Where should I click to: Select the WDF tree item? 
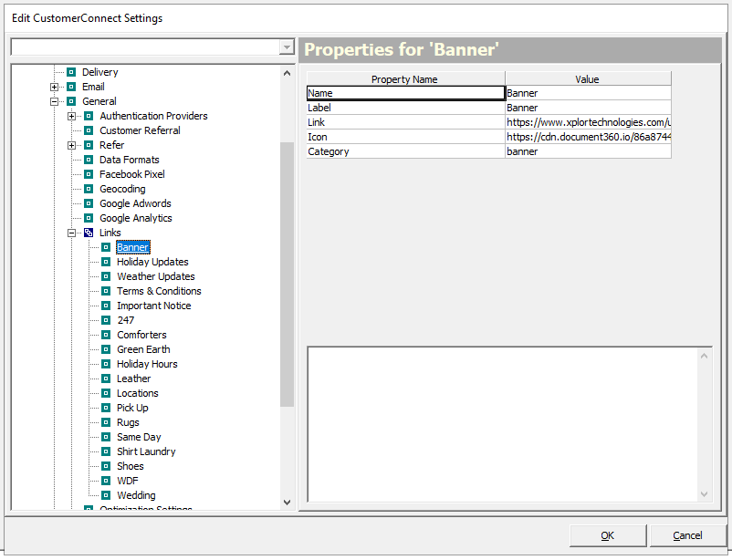[128, 481]
